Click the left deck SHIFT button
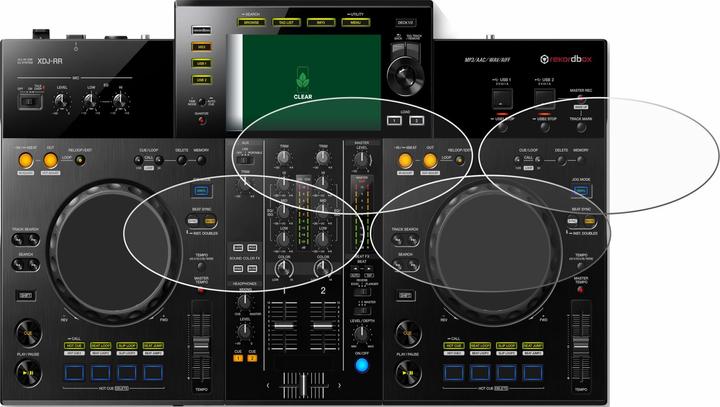The width and height of the screenshot is (720, 407). tap(26, 295)
